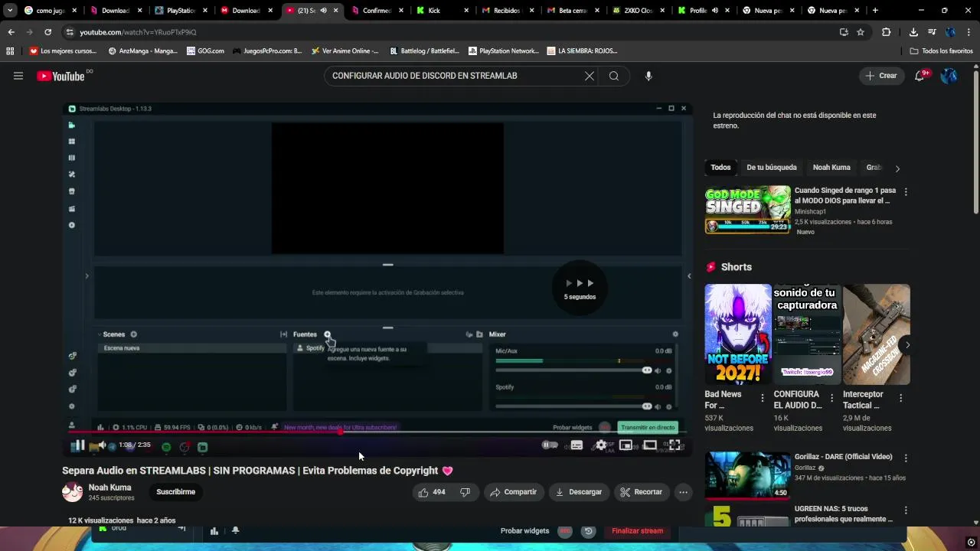The height and width of the screenshot is (551, 980).
Task: Start voice search with microphone
Action: [648, 76]
